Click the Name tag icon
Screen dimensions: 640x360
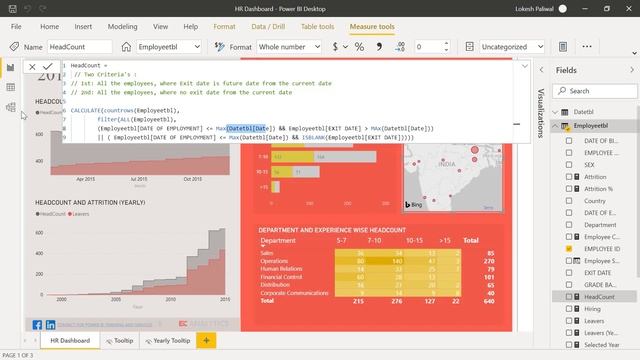[x=14, y=47]
